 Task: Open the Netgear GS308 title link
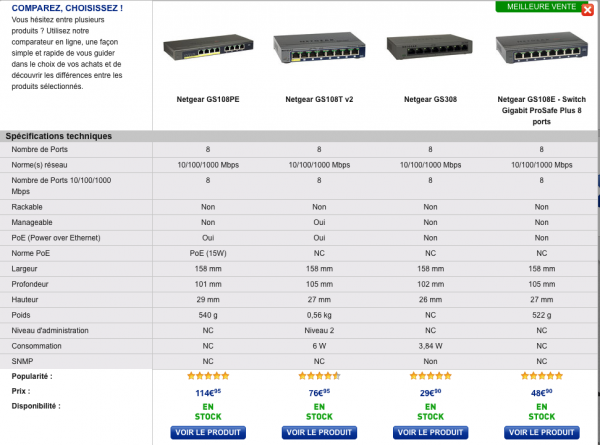[431, 100]
